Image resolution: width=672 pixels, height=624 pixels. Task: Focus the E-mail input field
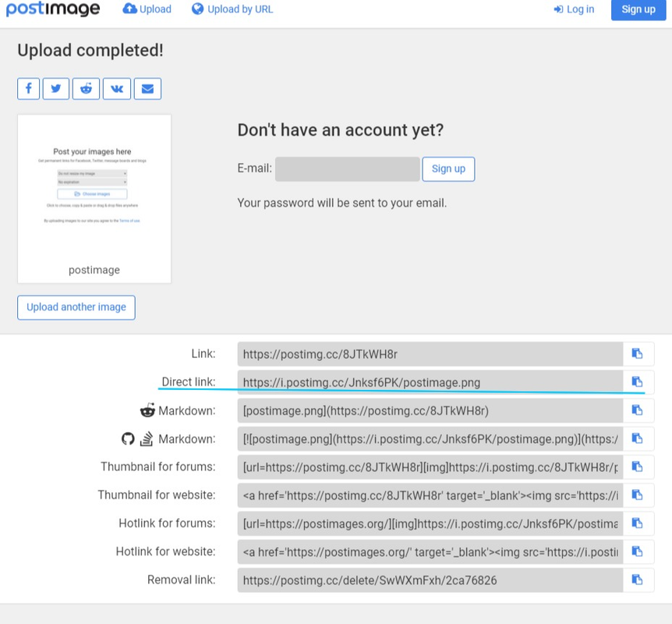coord(348,169)
